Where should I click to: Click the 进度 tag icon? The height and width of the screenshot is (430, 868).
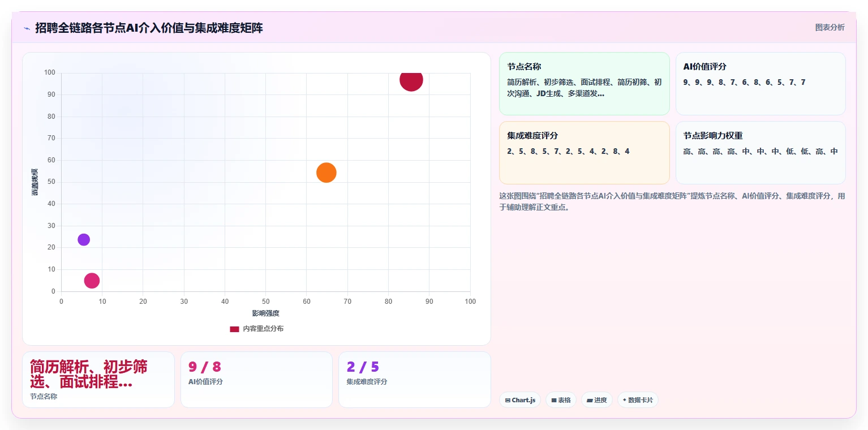[x=590, y=400]
